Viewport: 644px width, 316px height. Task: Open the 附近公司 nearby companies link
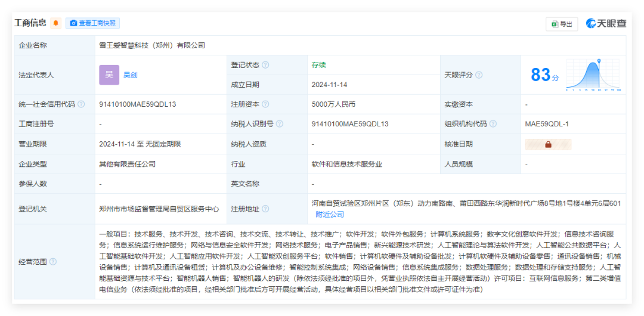point(330,215)
